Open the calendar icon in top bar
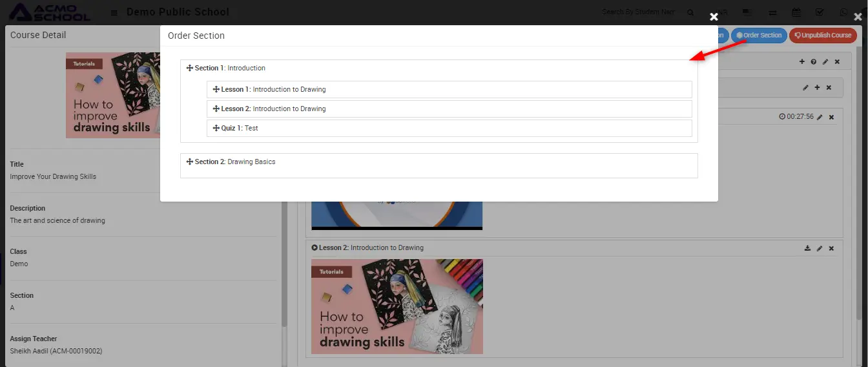This screenshot has height=367, width=868. (x=796, y=12)
